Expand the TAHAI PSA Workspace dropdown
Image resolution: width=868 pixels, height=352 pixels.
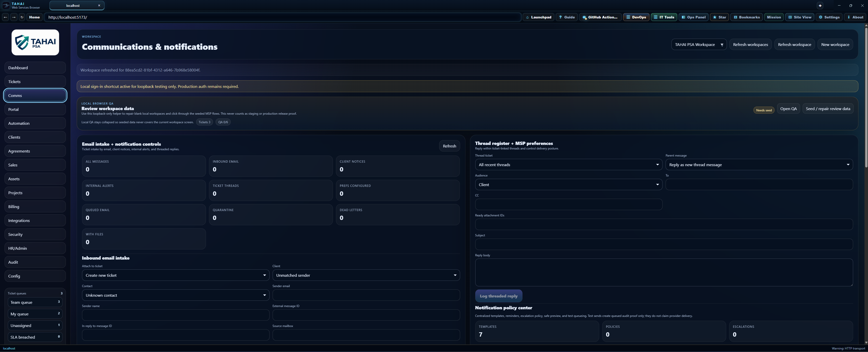pos(699,44)
